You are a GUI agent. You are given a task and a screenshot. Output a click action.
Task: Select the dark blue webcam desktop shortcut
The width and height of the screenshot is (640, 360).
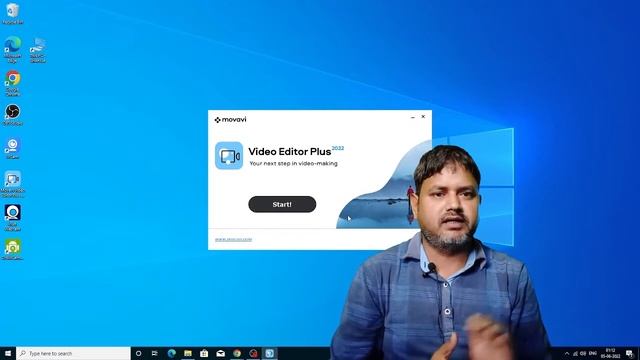13,218
